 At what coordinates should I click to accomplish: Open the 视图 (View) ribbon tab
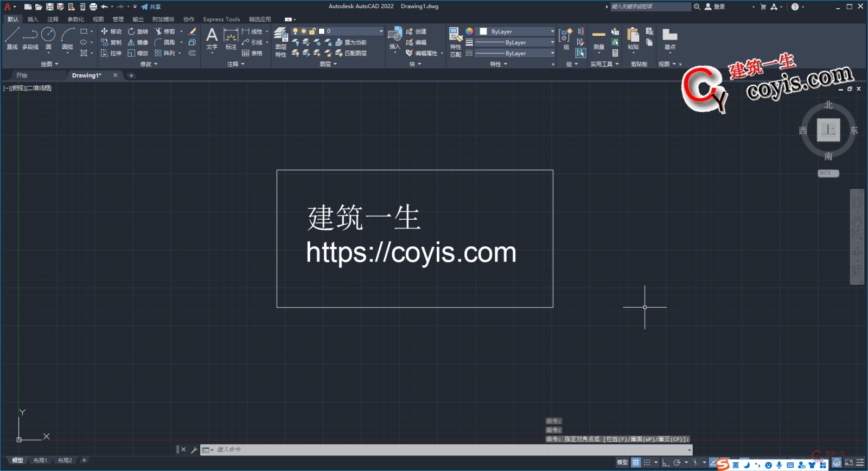98,19
